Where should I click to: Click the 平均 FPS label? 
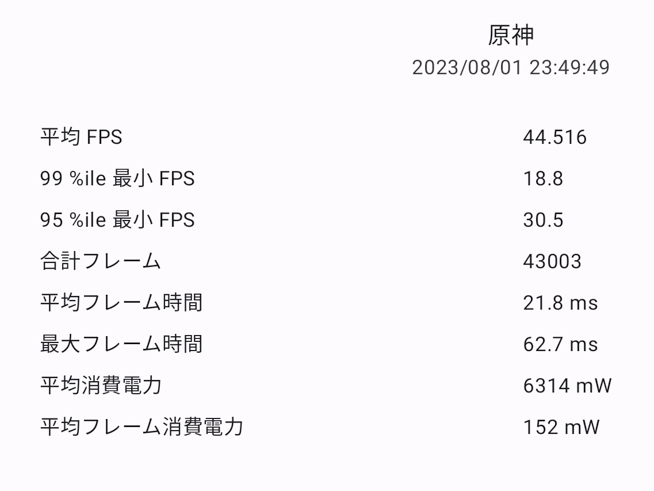81,137
